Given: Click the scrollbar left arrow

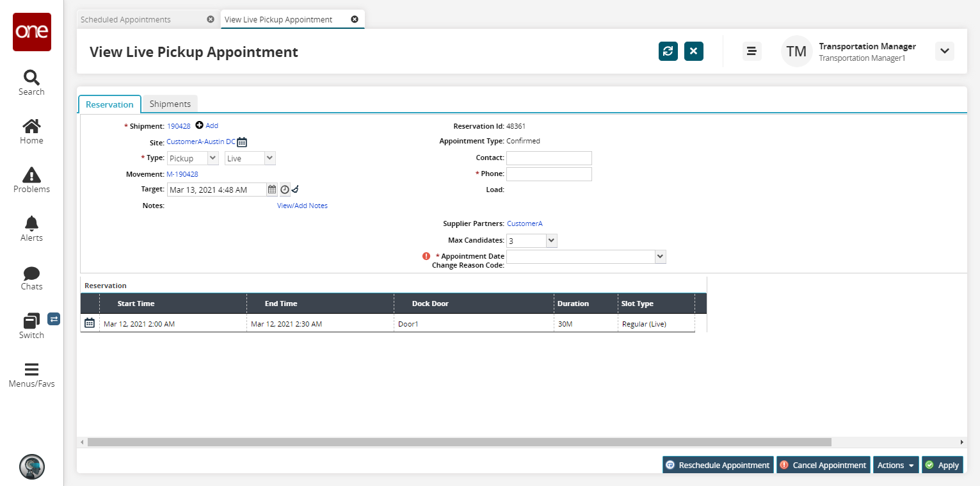Looking at the screenshot, I should [81, 442].
